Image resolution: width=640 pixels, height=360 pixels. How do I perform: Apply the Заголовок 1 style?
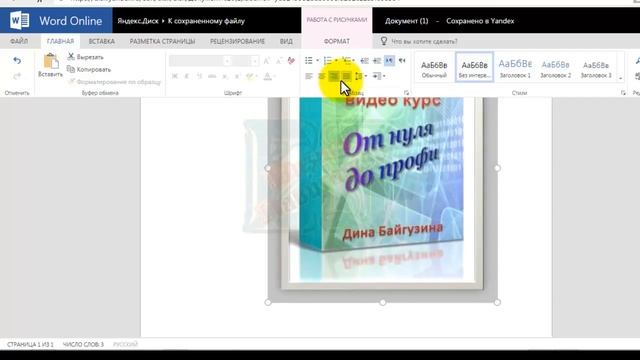coord(515,68)
